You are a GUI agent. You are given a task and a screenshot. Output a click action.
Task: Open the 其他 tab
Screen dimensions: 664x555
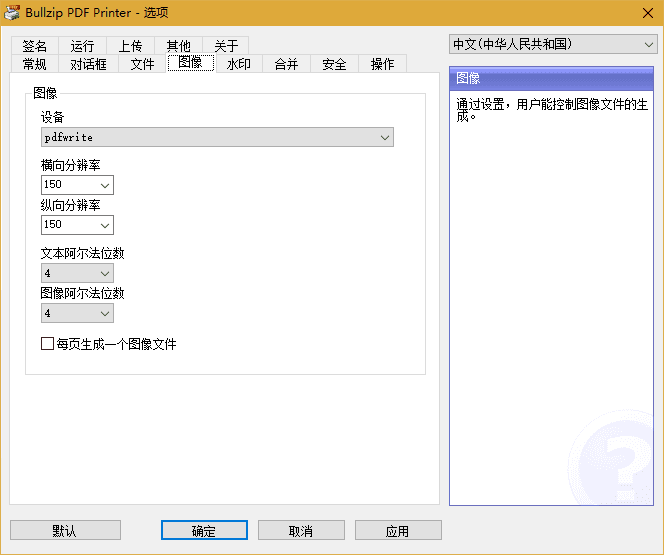pos(178,46)
